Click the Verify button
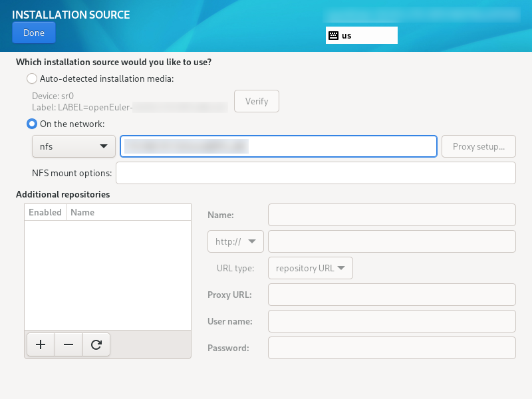532x399 pixels. pos(257,102)
